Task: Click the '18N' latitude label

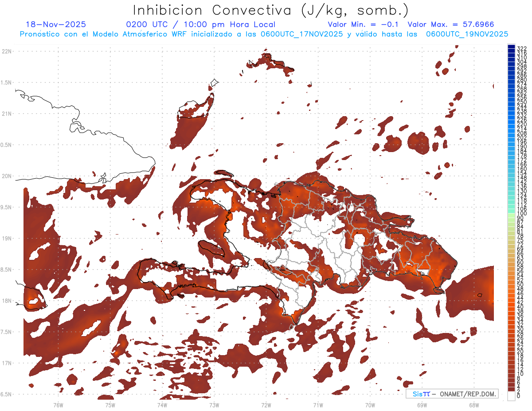Action: (x=7, y=301)
